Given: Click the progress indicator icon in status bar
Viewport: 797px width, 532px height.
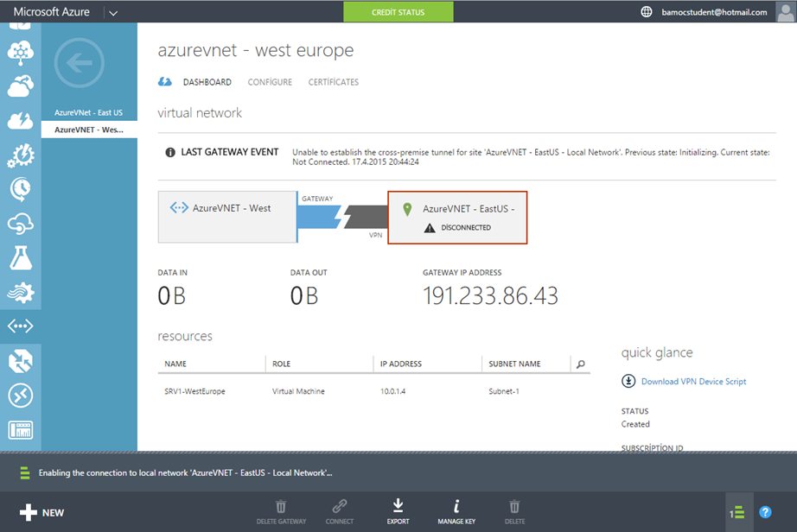Looking at the screenshot, I should coord(24,473).
